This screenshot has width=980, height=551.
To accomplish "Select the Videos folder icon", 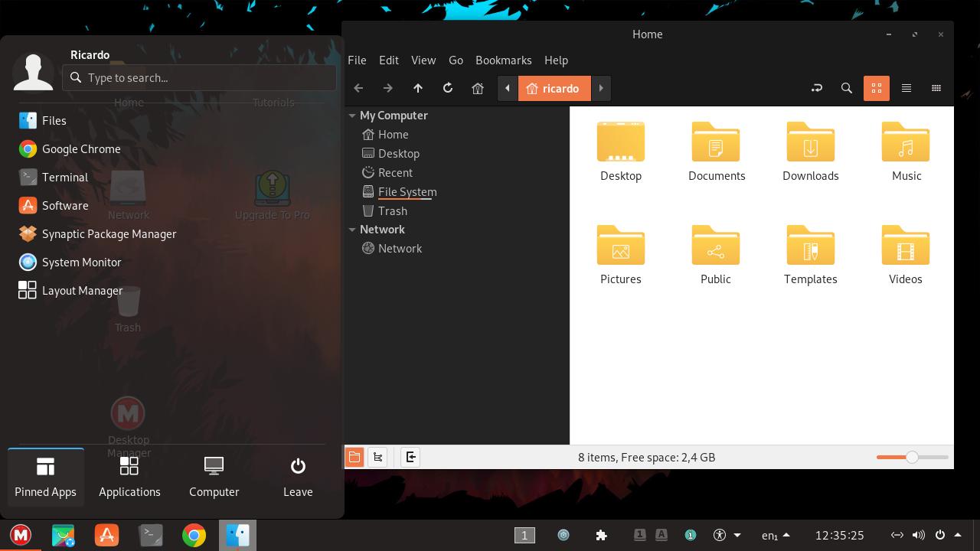I will [x=906, y=245].
